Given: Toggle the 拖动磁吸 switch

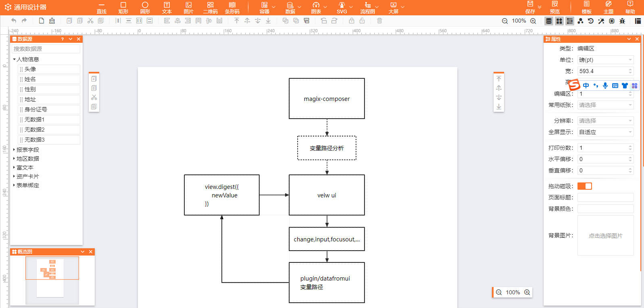Looking at the screenshot, I should click(585, 186).
